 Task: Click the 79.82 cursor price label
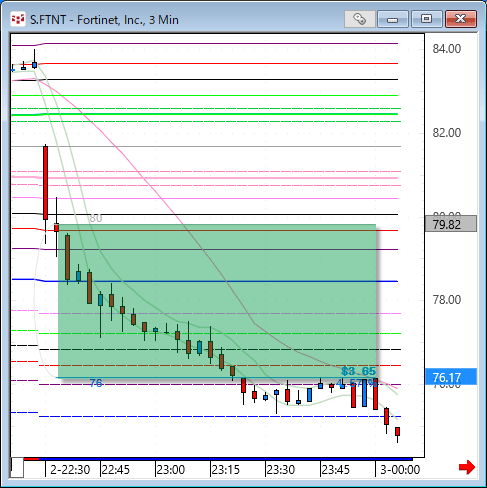point(451,224)
